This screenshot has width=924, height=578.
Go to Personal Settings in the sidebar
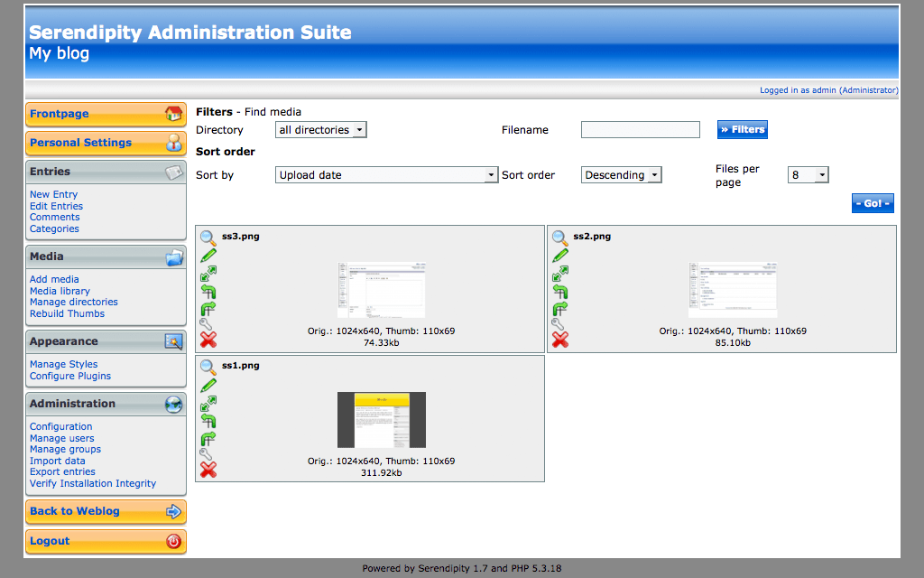[x=106, y=143]
